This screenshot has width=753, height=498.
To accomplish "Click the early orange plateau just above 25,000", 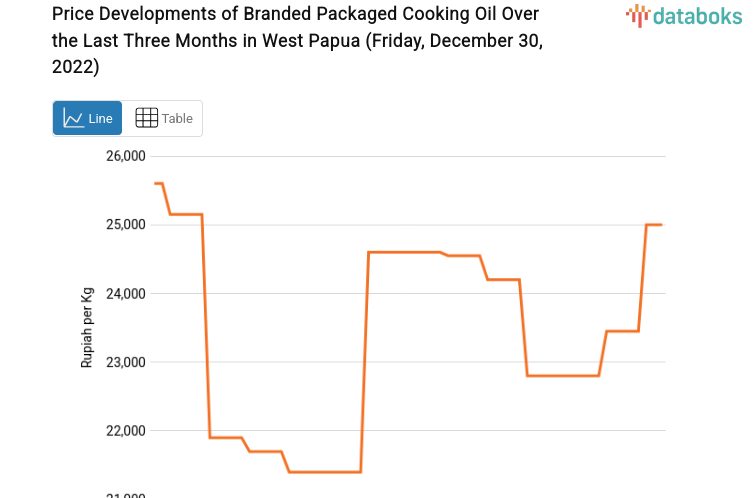I will pos(185,214).
